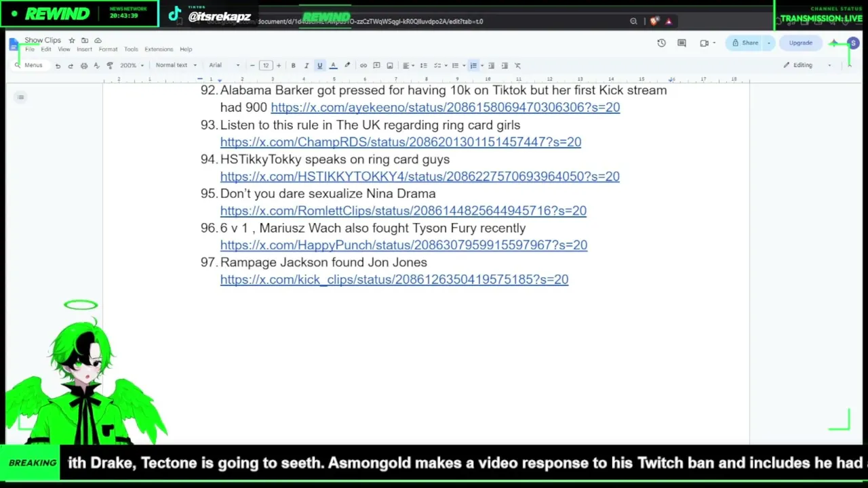Toggle italic formatting

(x=306, y=66)
